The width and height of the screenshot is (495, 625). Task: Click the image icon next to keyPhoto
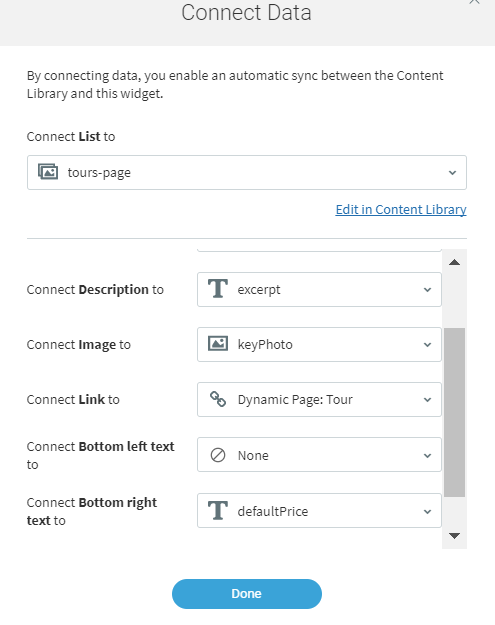[x=218, y=344]
